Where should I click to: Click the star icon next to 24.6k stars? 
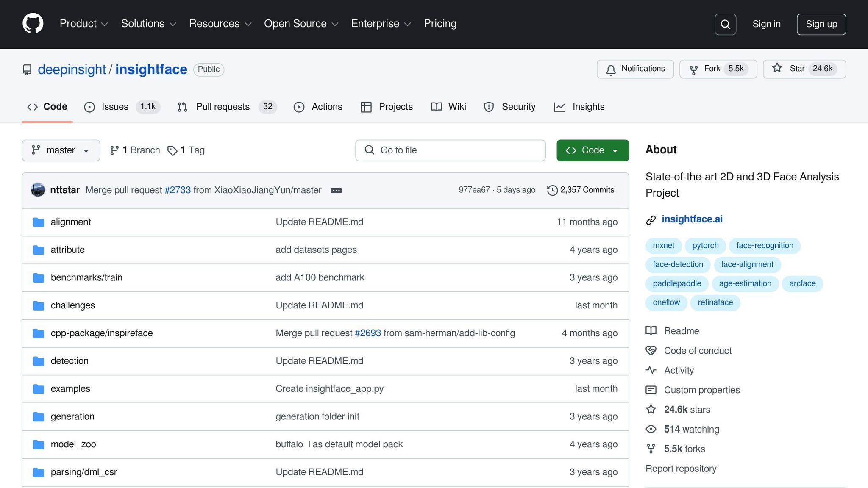coord(651,409)
